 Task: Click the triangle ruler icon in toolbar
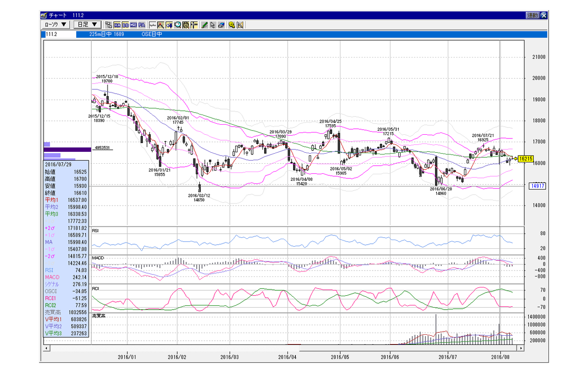point(240,25)
